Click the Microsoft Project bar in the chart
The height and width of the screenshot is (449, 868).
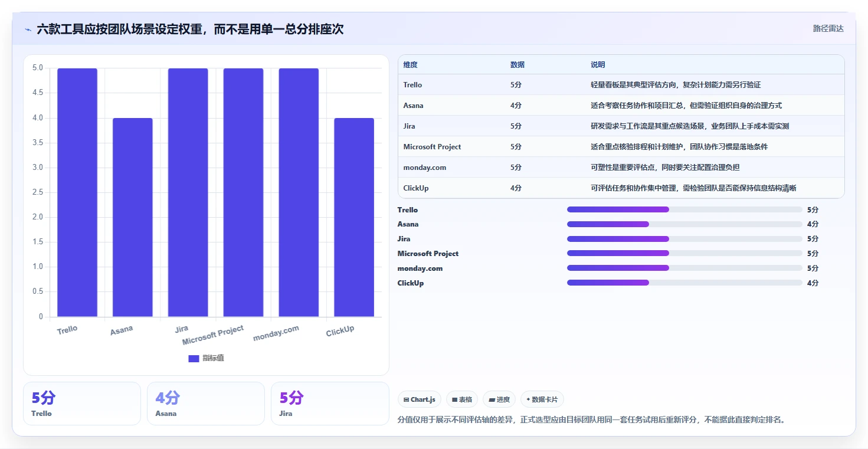click(243, 192)
